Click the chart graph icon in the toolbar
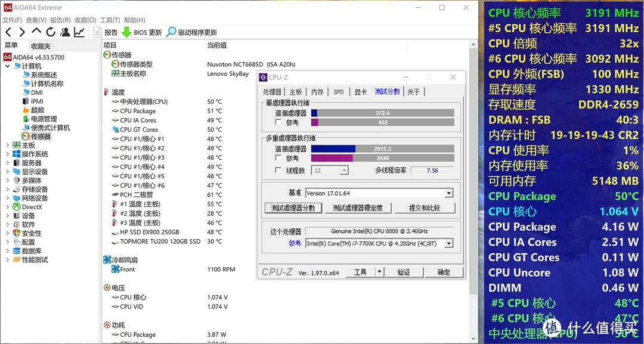 coord(78,33)
